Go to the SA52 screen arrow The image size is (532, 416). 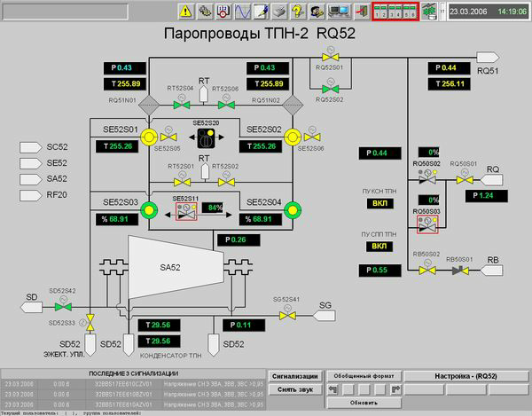point(31,179)
